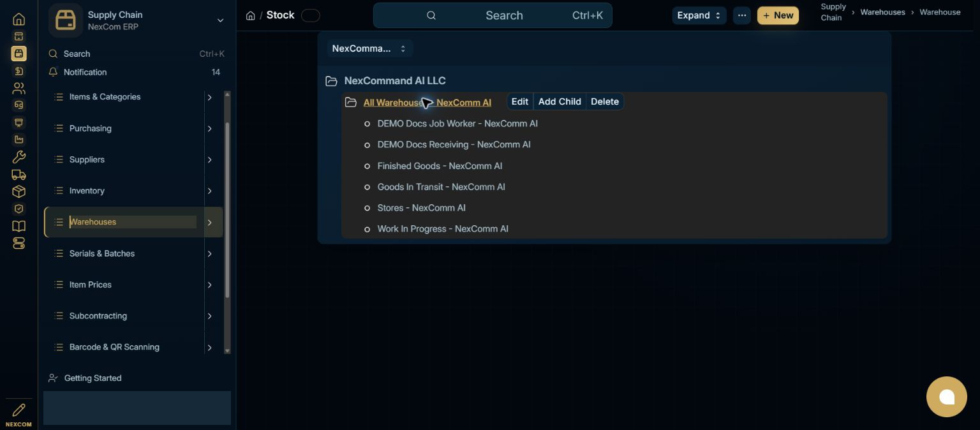Open the NexComma... company selector
Image resolution: width=980 pixels, height=430 pixels.
[x=369, y=48]
